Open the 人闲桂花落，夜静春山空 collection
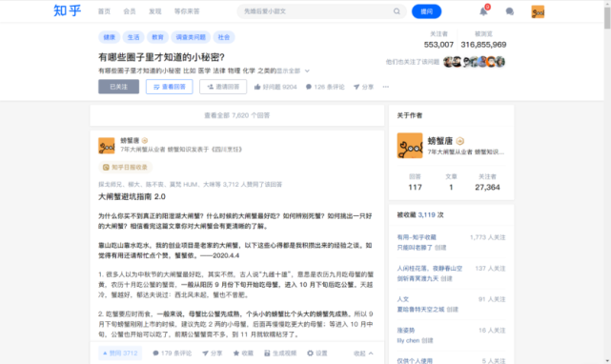611x364 pixels. (429, 269)
